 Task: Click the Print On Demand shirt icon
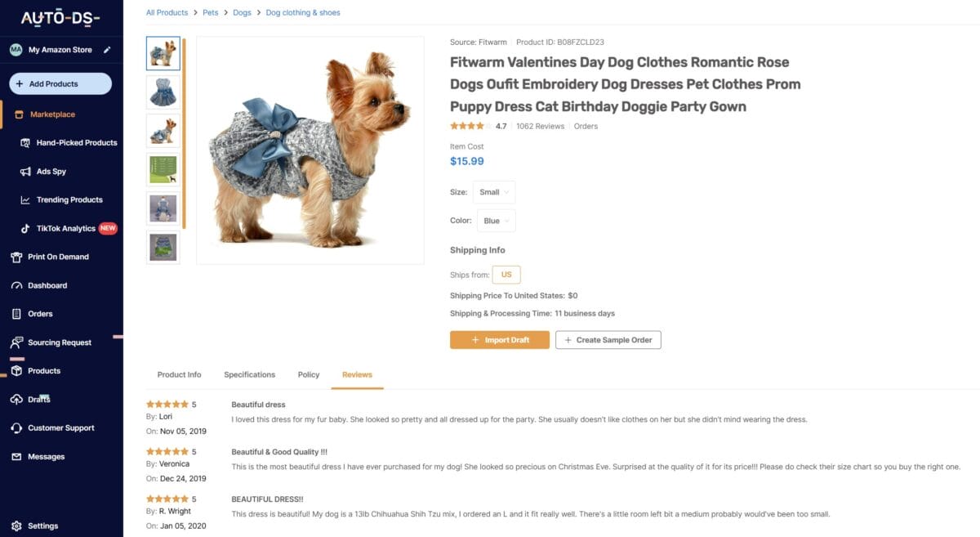(16, 257)
